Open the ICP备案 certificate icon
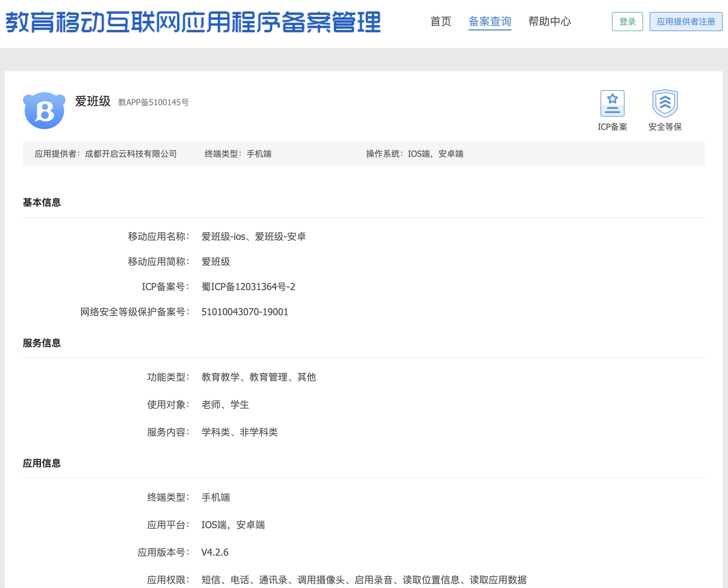This screenshot has width=728, height=588. coord(612,104)
